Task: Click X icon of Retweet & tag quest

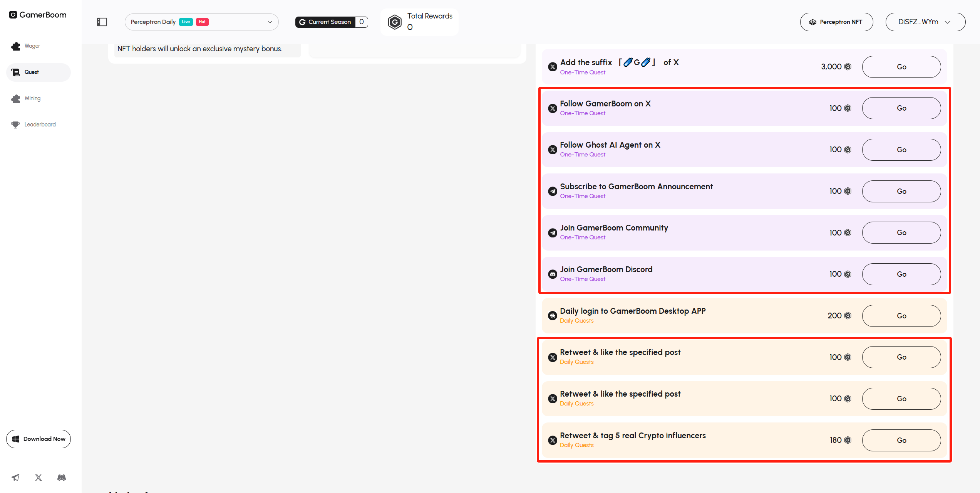Action: 553,440
